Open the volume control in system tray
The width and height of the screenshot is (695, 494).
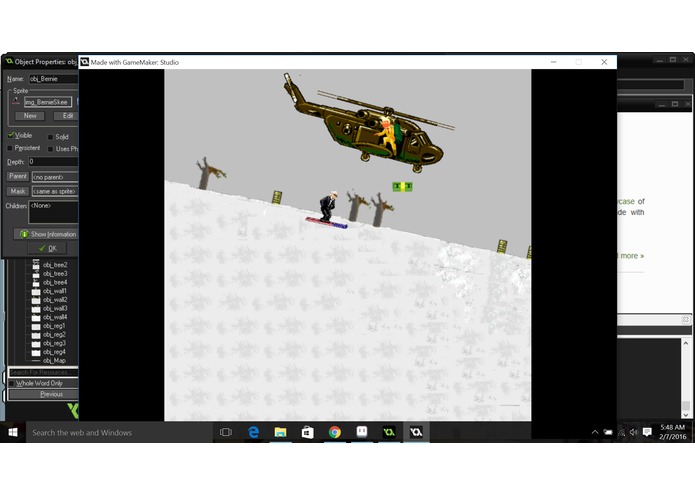(x=634, y=432)
